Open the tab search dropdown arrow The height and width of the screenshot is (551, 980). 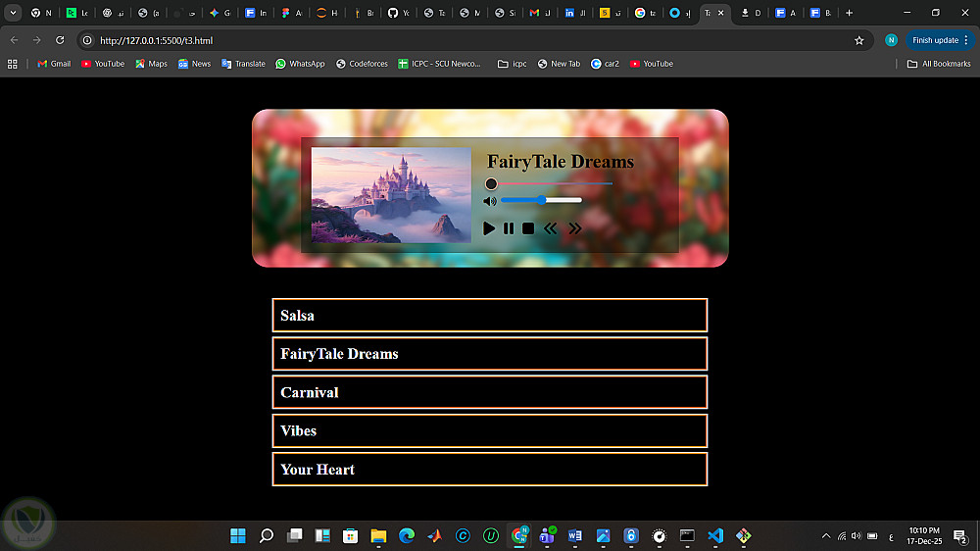click(x=13, y=13)
